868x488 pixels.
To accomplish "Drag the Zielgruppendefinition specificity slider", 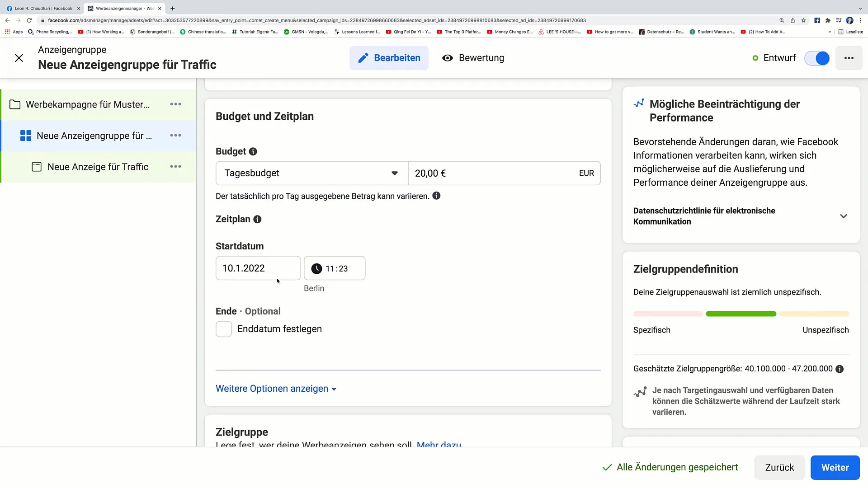I will click(741, 314).
